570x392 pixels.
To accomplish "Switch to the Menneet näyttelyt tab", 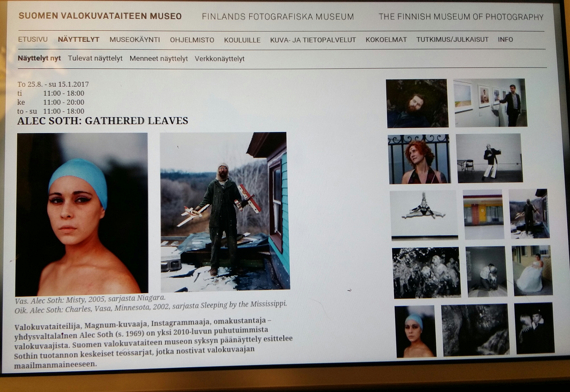I will (x=159, y=59).
